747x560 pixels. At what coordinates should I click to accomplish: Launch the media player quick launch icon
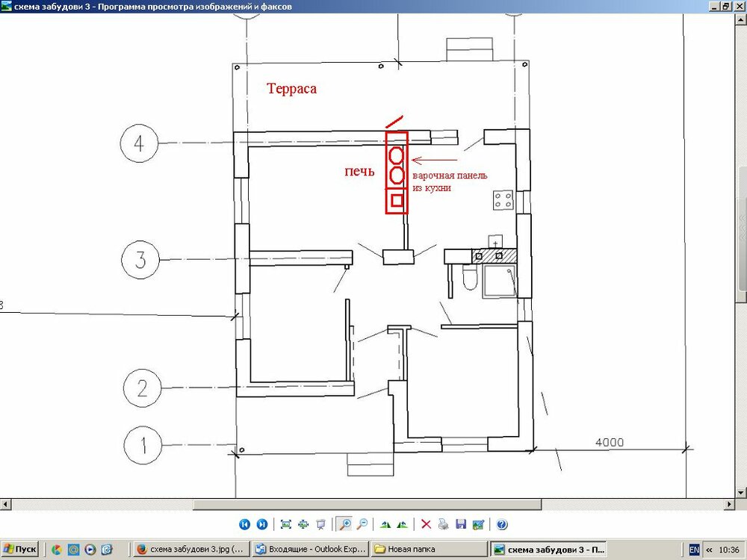pos(90,550)
